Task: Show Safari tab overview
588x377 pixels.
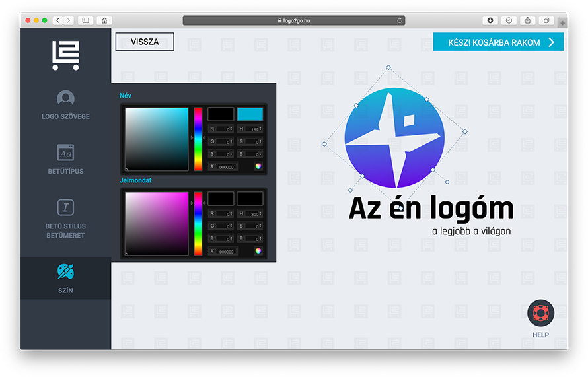Action: (546, 20)
